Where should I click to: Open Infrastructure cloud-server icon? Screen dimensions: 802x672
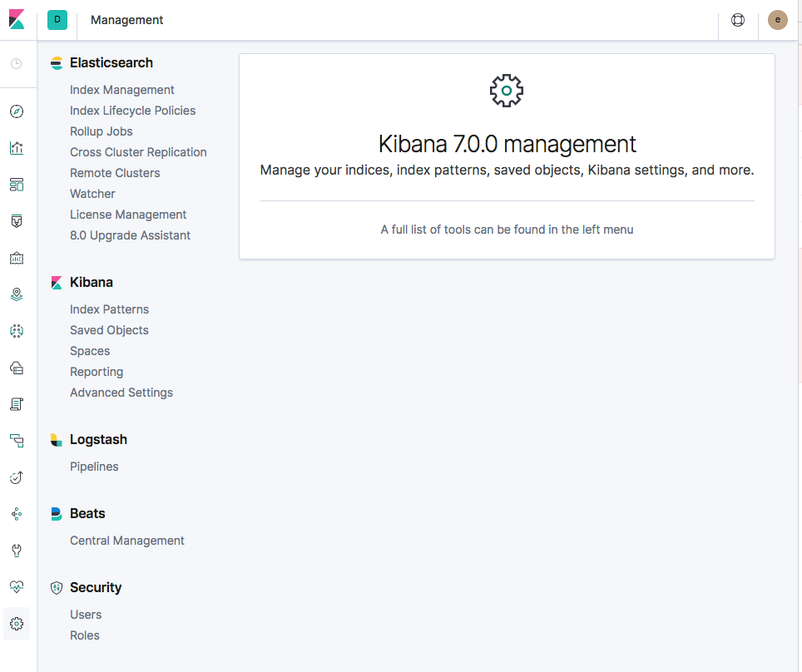click(17, 368)
